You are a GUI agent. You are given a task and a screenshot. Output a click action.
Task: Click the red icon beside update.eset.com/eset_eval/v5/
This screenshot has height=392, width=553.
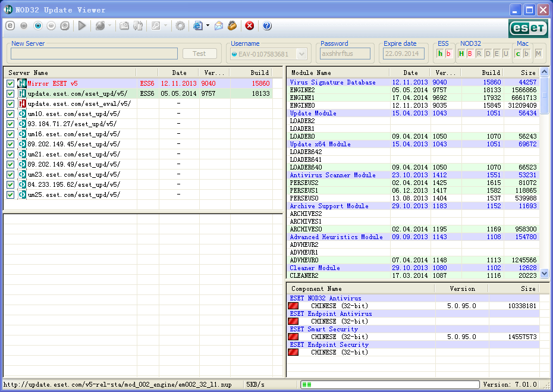coord(22,104)
